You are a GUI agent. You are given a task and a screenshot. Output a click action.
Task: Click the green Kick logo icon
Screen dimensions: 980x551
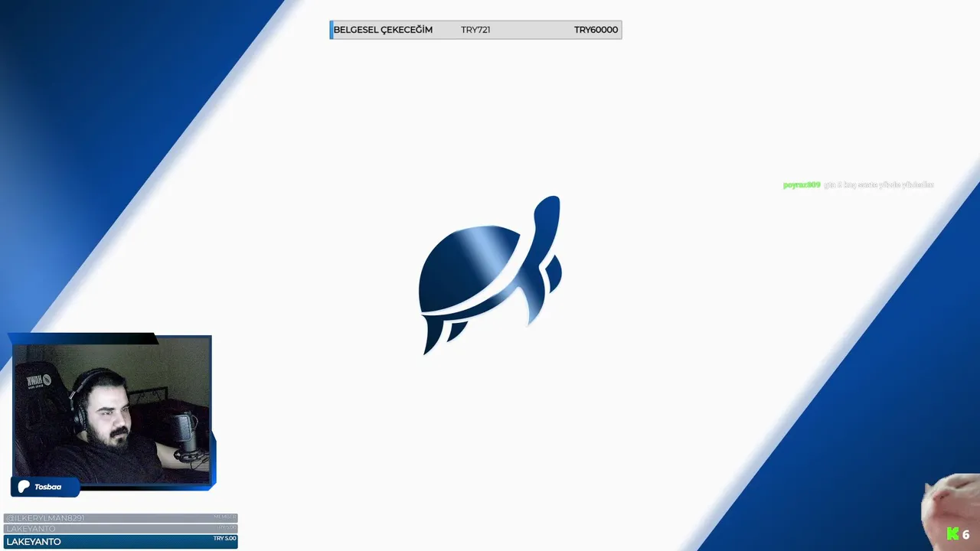pyautogui.click(x=952, y=534)
